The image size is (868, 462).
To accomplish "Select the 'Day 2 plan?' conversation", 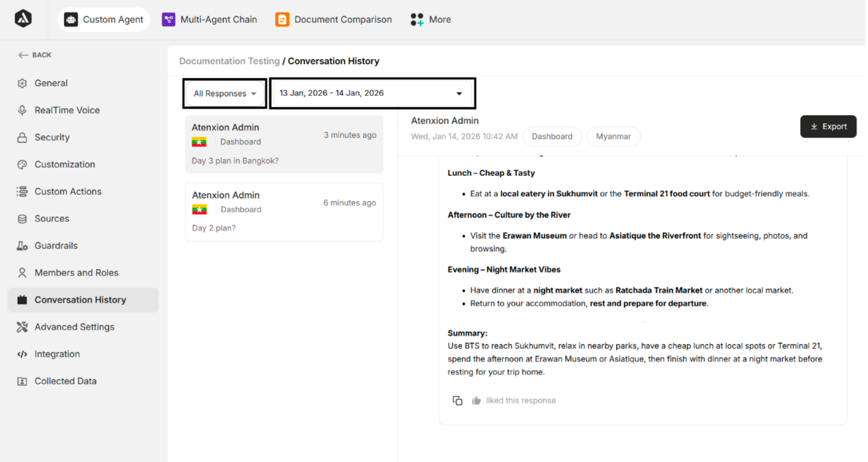I will (x=284, y=212).
